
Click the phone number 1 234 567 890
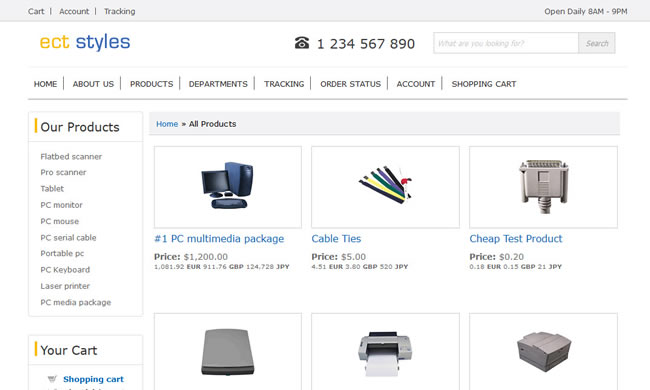click(366, 44)
